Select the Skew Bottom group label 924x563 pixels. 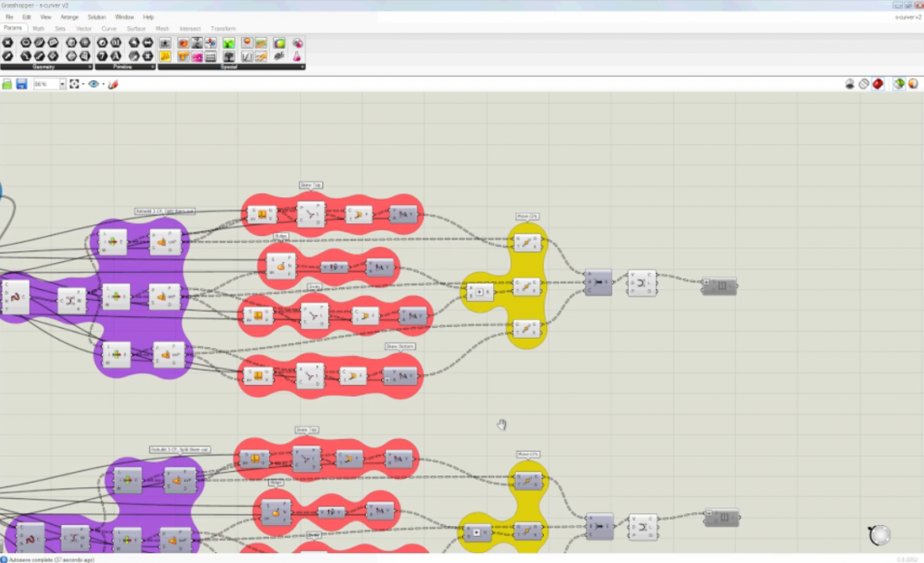pyautogui.click(x=400, y=347)
